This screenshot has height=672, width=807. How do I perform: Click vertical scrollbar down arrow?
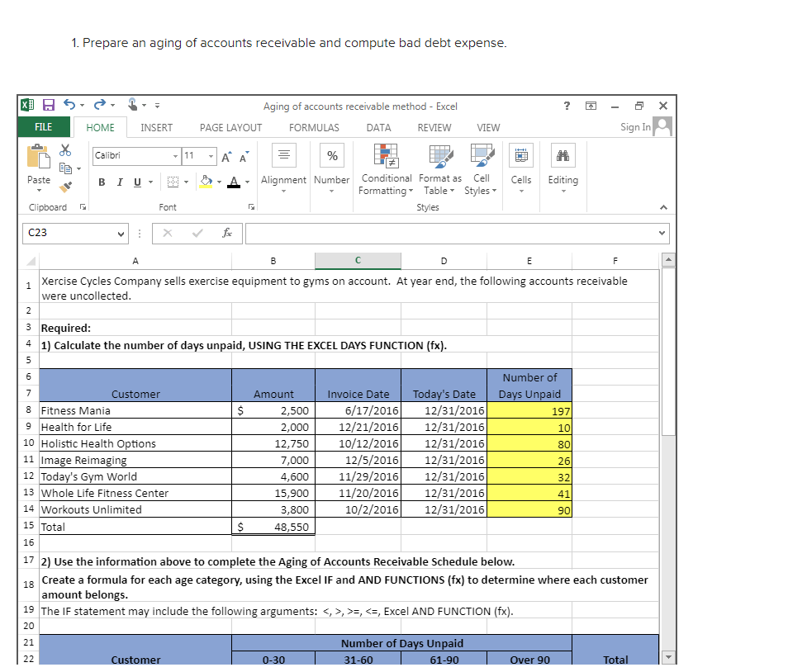click(x=668, y=656)
